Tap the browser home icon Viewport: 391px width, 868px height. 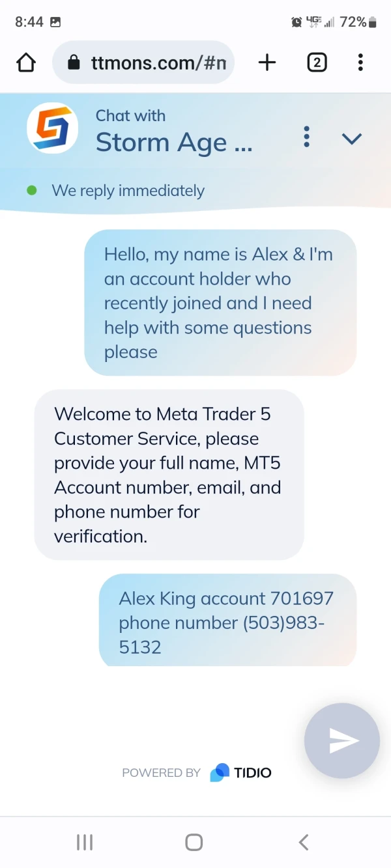coord(26,63)
